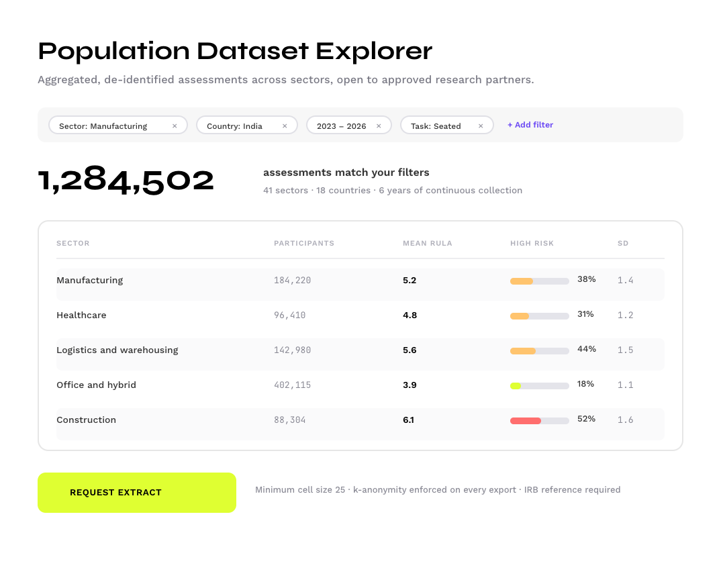The width and height of the screenshot is (721, 588).
Task: Click mean RULA value 5.2
Action: coord(410,281)
